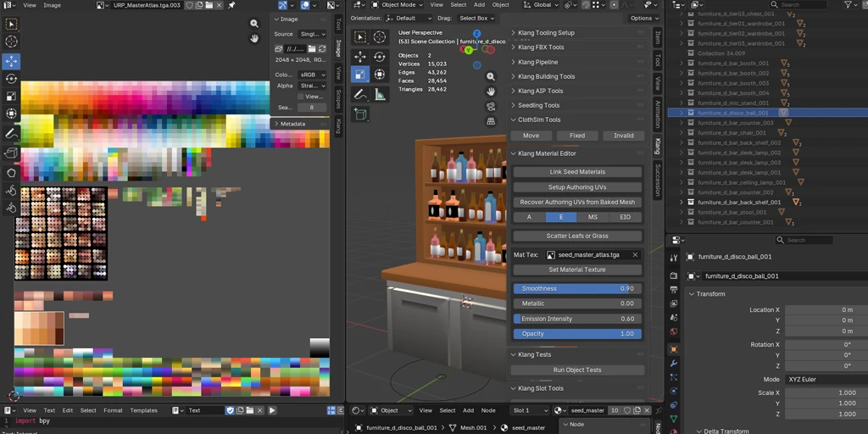
Task: Enable the View as Render checkbox
Action: click(x=301, y=97)
